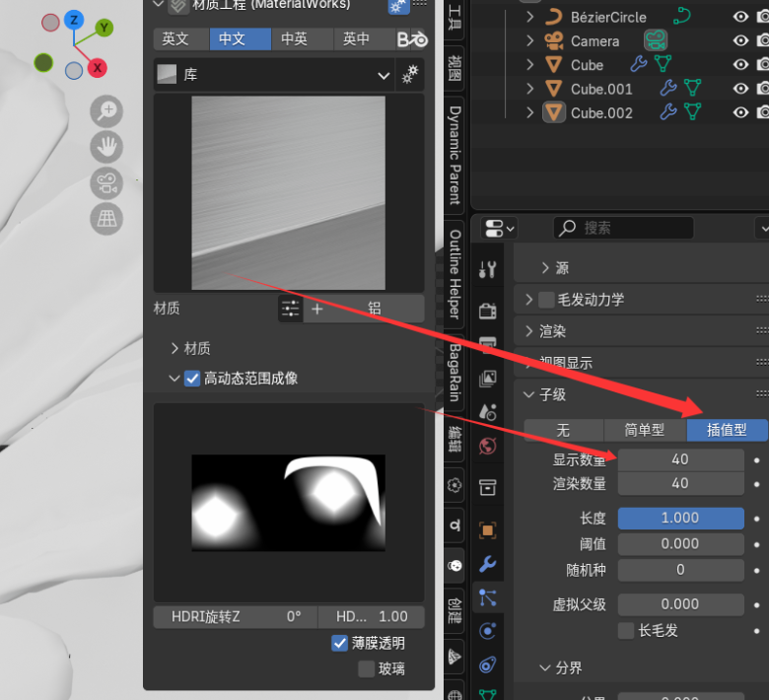Collapse the Clumping sub-panel
Screen dimensions: 769x700
tap(545, 667)
